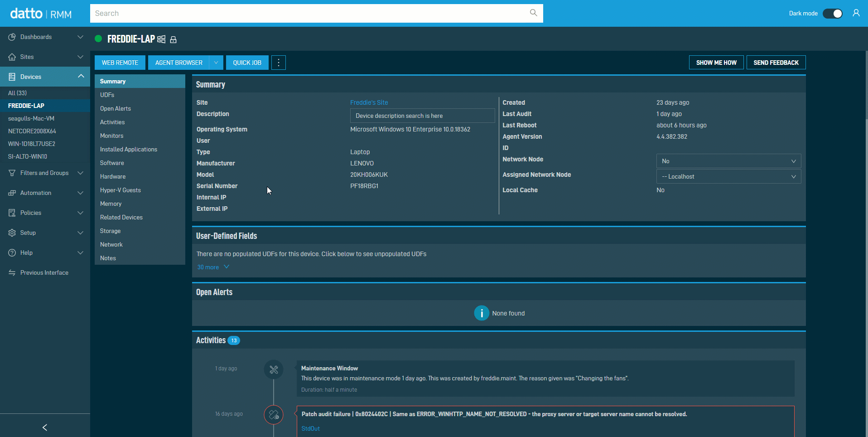Open the UDFs tab
The image size is (868, 437).
140,95
